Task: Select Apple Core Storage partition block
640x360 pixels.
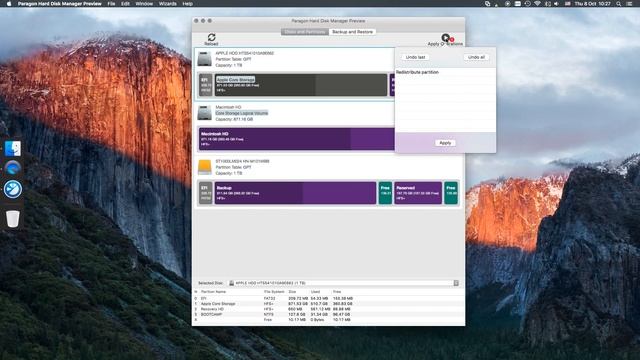Action: (301, 85)
